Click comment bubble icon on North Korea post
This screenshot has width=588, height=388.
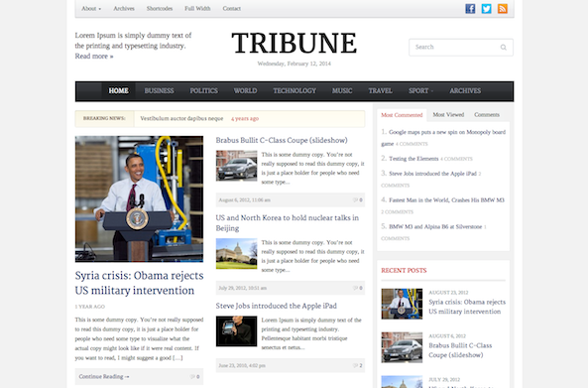(355, 288)
